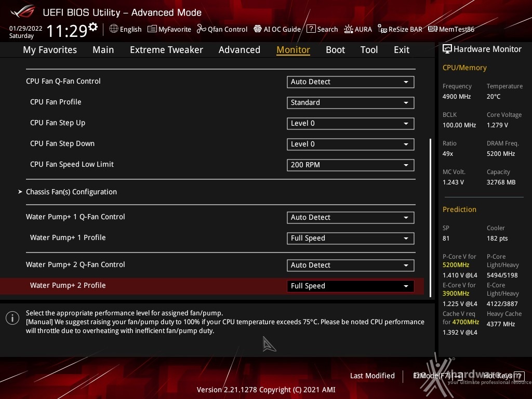Click Last Modified button

(x=372, y=376)
